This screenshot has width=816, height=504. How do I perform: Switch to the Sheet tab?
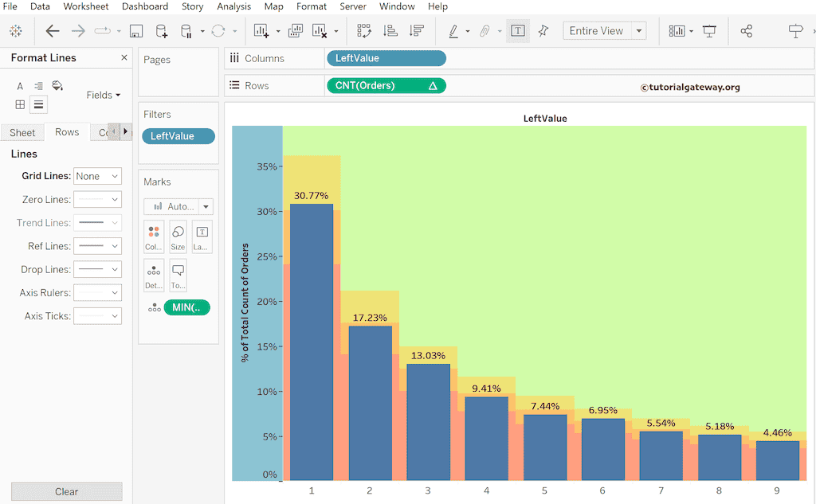22,132
